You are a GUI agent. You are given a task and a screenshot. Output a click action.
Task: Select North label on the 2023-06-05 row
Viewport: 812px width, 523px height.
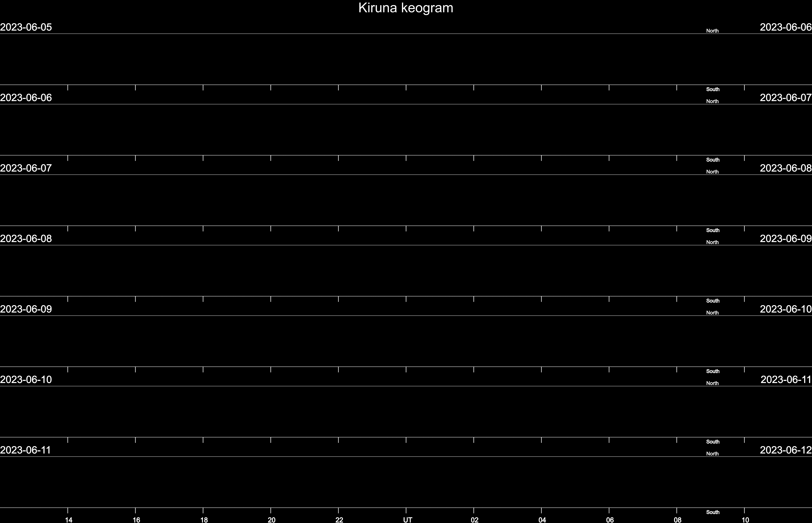712,31
